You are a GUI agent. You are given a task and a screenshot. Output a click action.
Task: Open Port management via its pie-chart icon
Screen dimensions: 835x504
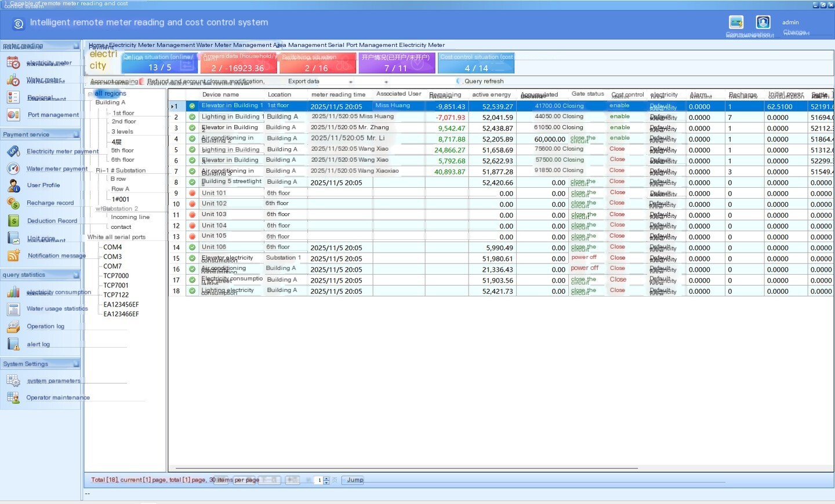coord(13,115)
